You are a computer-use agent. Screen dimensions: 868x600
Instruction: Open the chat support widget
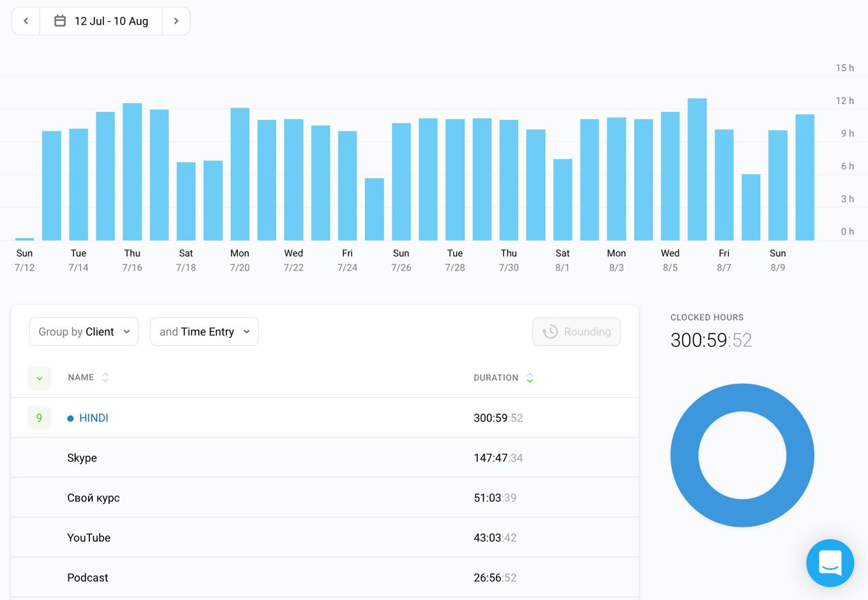[x=830, y=563]
